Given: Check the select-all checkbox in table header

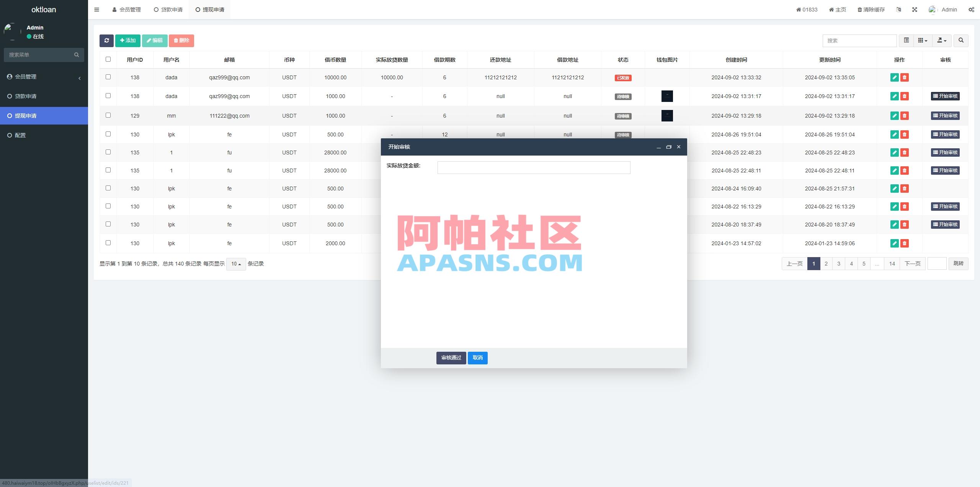Looking at the screenshot, I should coord(108,59).
